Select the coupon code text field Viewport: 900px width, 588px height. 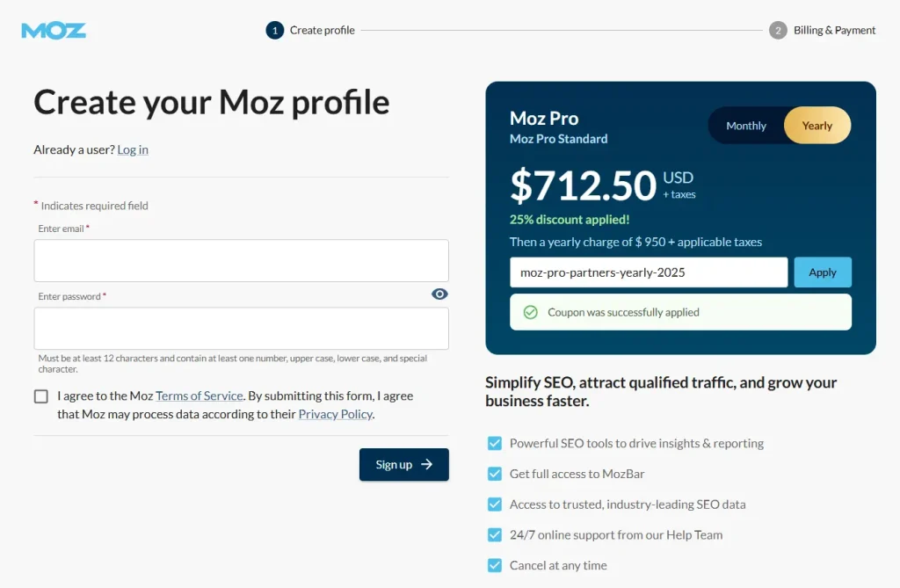[x=648, y=272]
